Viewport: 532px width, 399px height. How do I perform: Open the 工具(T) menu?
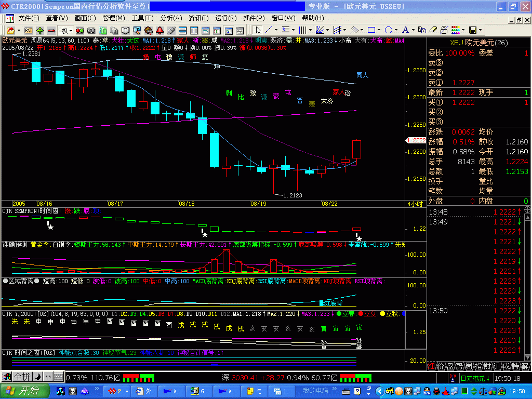point(141,18)
